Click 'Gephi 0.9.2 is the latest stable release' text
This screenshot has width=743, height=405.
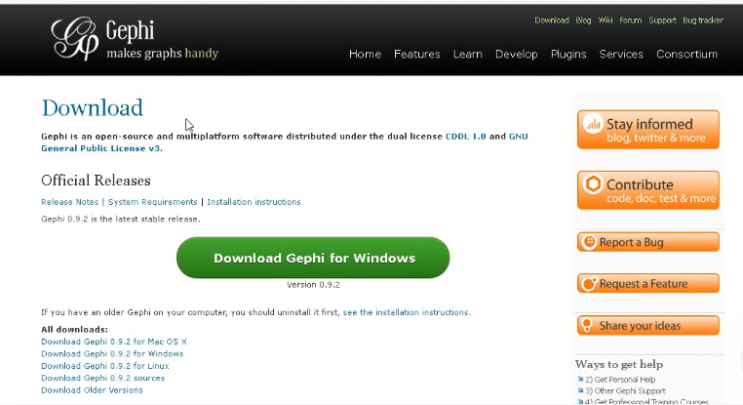tap(120, 219)
